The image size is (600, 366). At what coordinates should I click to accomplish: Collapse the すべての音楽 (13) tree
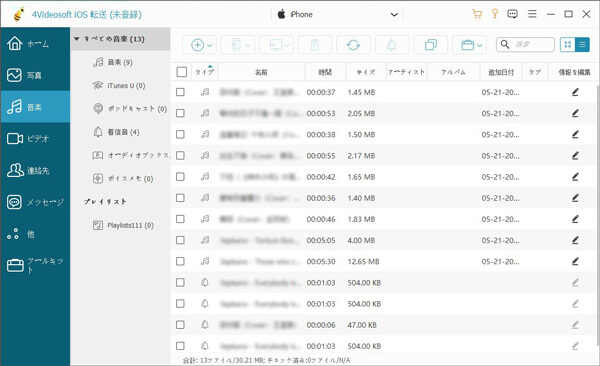click(x=77, y=39)
